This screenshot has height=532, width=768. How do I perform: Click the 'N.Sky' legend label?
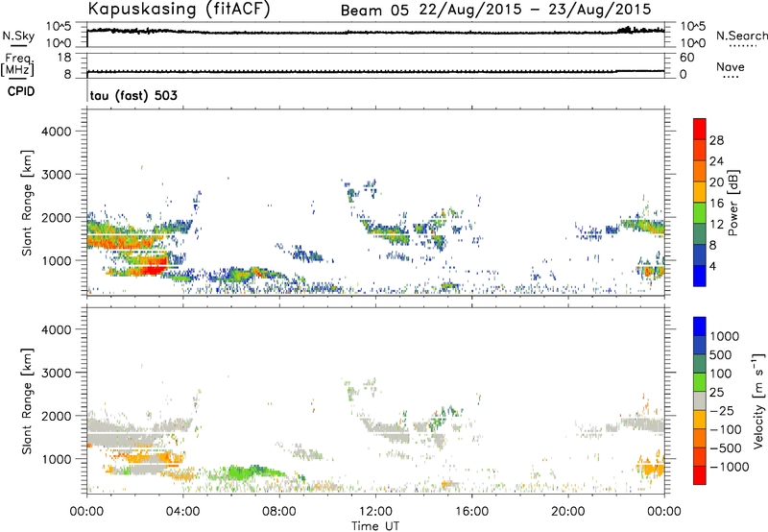pos(18,36)
